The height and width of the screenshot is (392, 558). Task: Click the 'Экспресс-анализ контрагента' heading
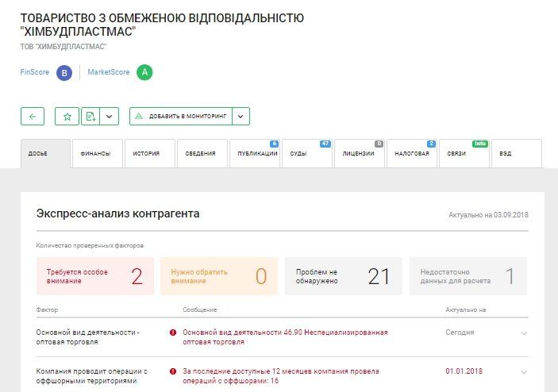tap(117, 213)
